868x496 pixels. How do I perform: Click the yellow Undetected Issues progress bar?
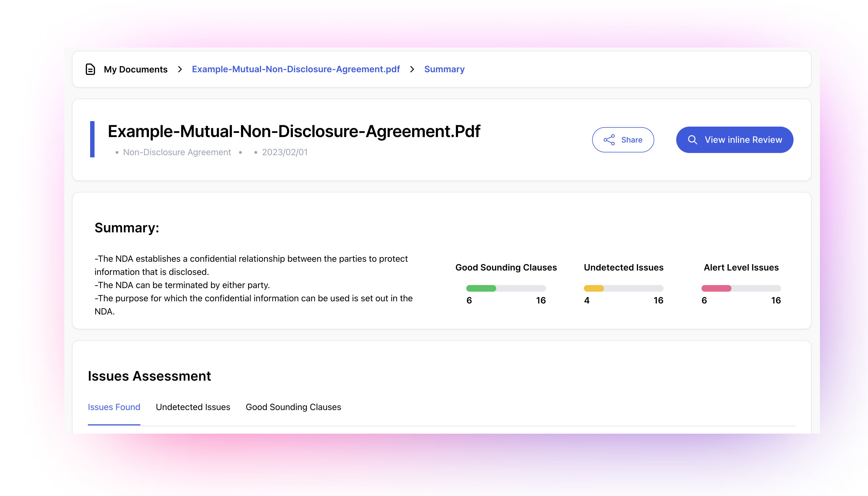623,289
